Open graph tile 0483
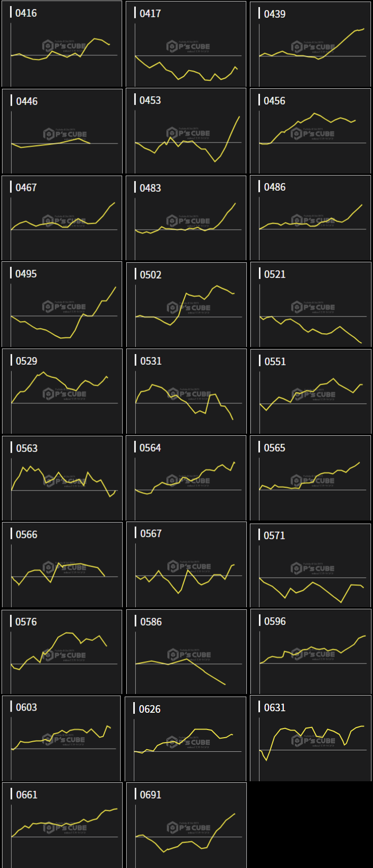 tap(186, 218)
